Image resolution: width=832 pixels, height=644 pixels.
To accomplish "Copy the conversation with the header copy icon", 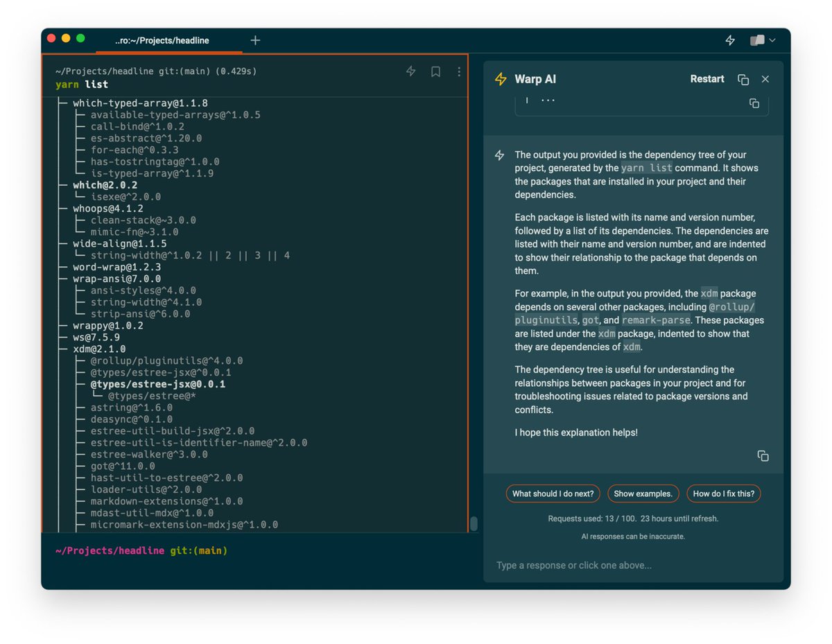I will [743, 80].
